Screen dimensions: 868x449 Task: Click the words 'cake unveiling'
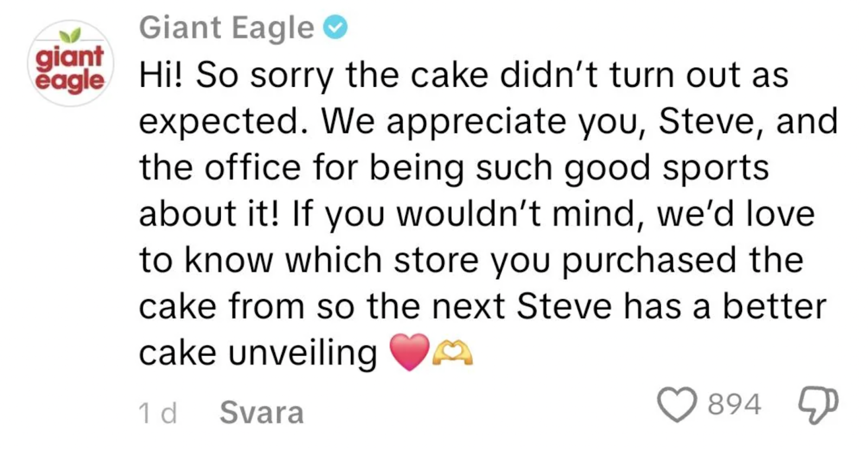(258, 353)
